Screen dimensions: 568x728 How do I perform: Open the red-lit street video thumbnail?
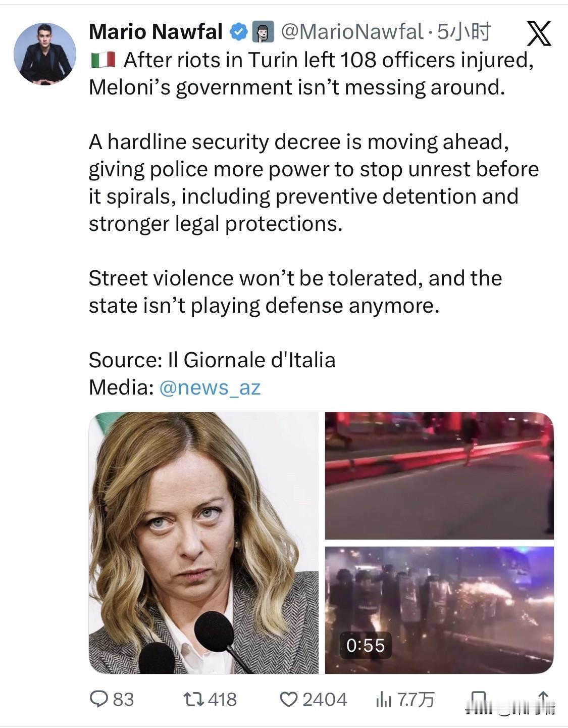439,476
